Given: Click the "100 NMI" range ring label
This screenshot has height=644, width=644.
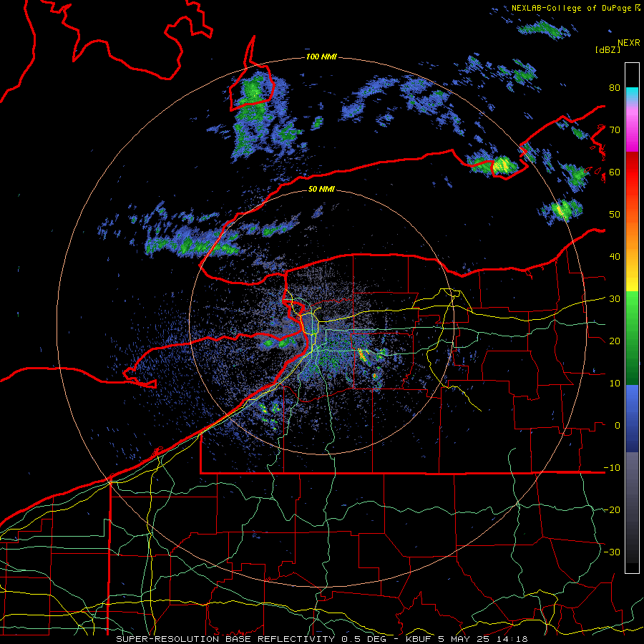Looking at the screenshot, I should coord(321,57).
